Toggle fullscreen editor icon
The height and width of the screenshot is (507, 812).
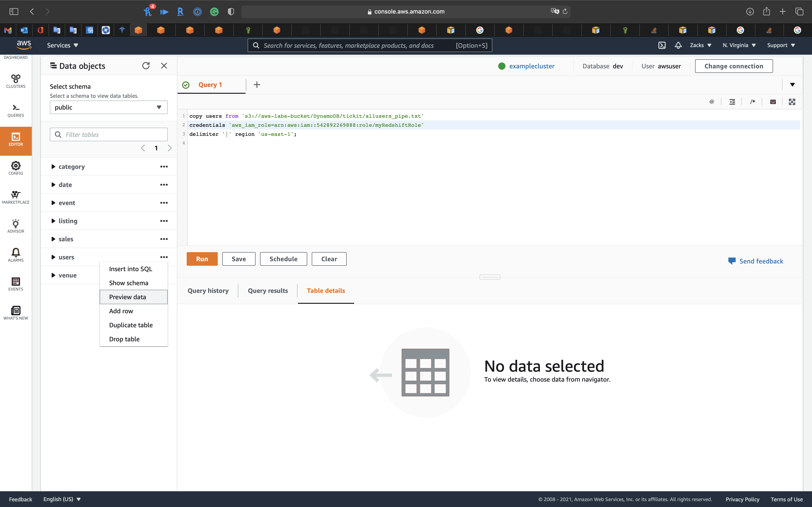pyautogui.click(x=792, y=102)
